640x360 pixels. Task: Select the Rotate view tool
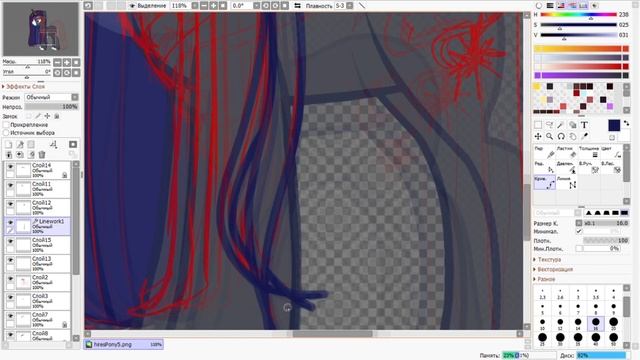(x=561, y=136)
